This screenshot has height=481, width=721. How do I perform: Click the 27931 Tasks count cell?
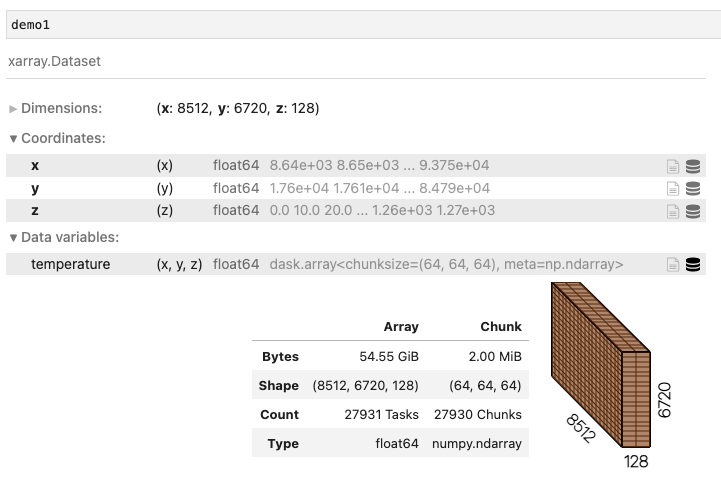coord(381,414)
